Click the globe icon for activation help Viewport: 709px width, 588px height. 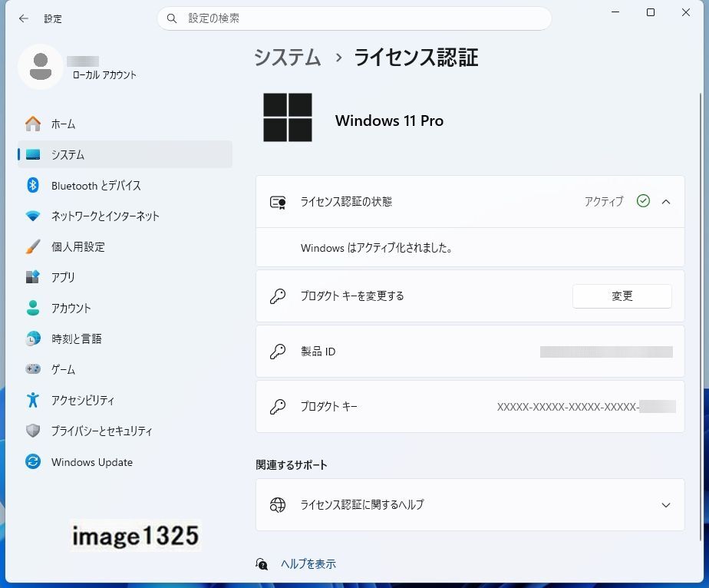[278, 505]
